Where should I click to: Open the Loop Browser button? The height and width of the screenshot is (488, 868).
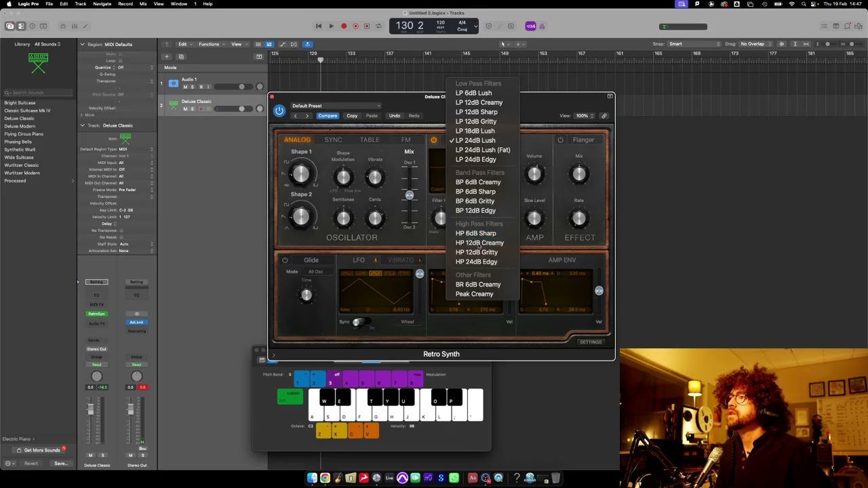(848, 26)
